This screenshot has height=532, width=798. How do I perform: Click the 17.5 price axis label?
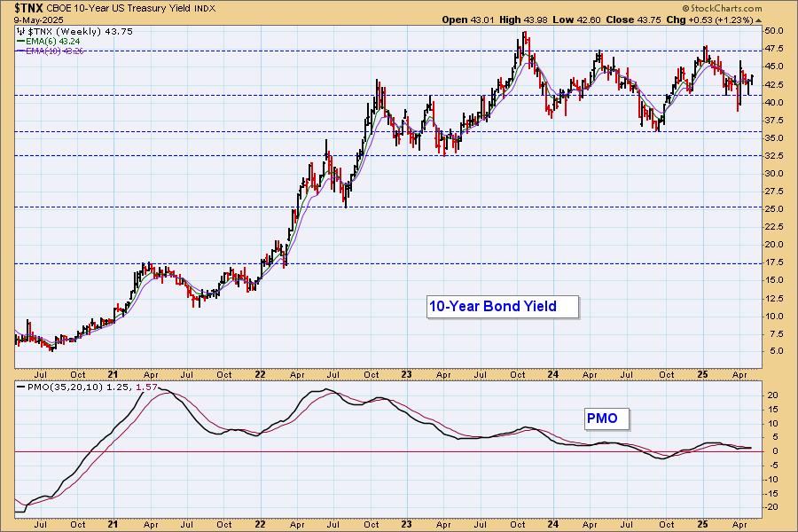pos(773,262)
